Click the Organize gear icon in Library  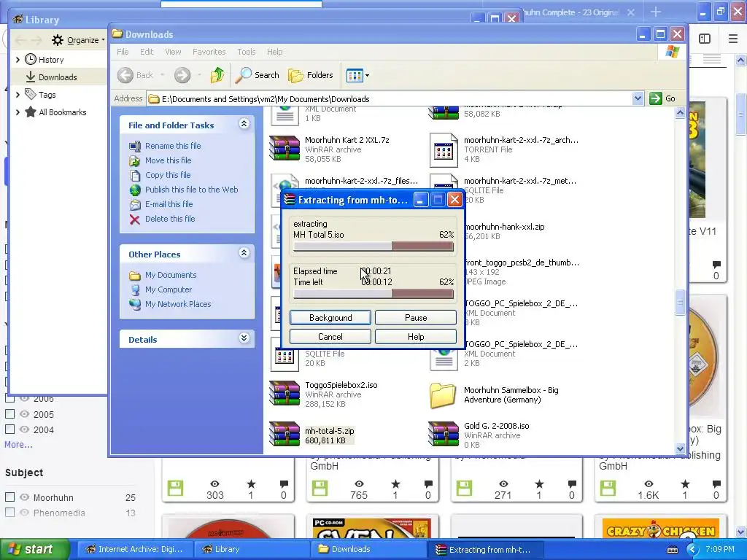pos(58,40)
